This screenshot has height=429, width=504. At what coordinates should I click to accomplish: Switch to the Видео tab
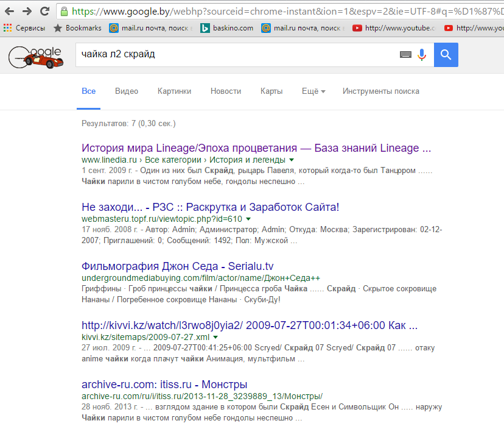coord(126,91)
